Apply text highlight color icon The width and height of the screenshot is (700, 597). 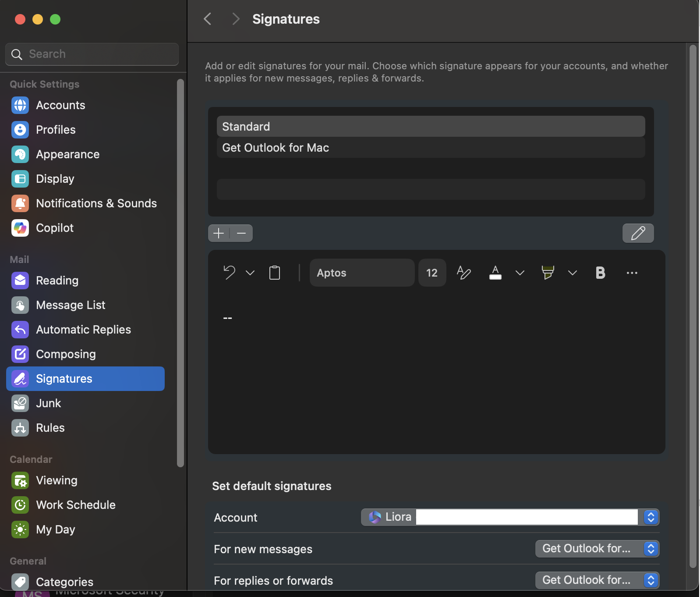tap(548, 273)
